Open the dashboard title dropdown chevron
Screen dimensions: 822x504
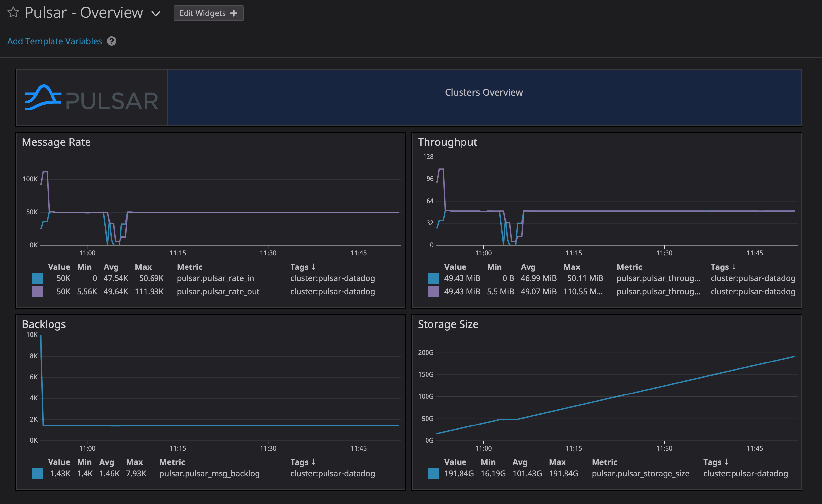[156, 14]
